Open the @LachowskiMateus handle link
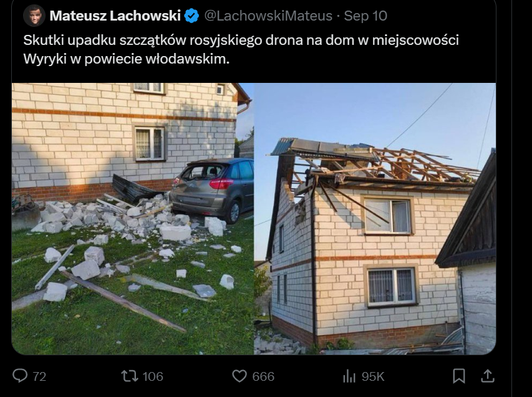 tap(268, 16)
